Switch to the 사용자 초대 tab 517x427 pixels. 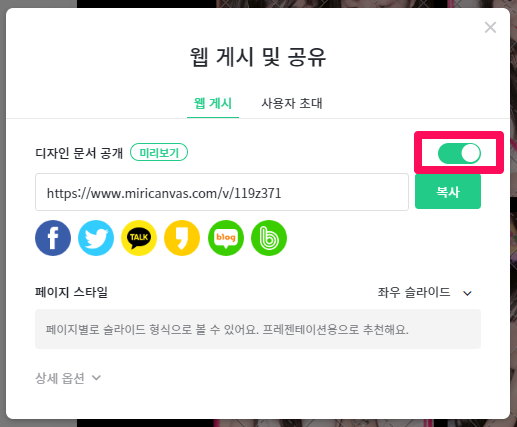coord(292,103)
